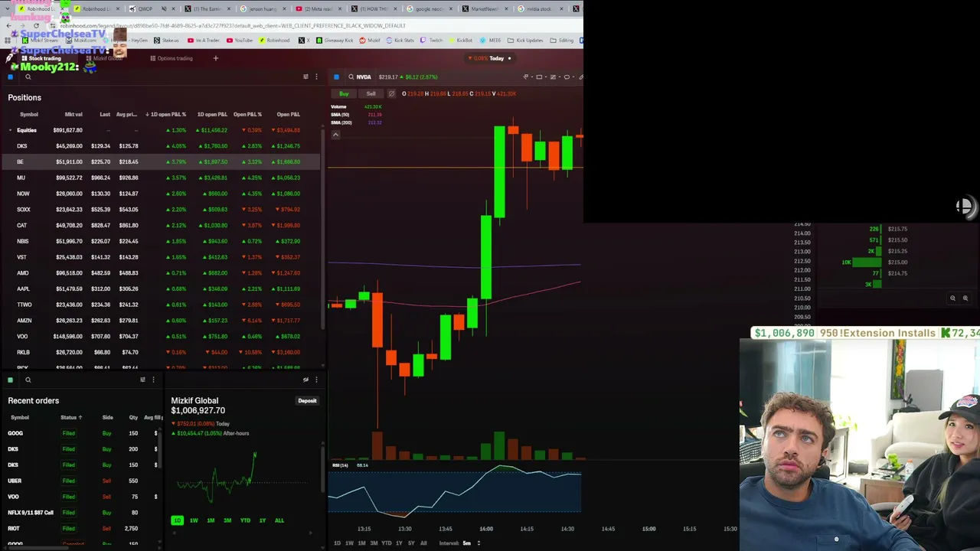Screen dimensions: 980x551
Task: Reload the browser page
Action: pyautogui.click(x=36, y=25)
